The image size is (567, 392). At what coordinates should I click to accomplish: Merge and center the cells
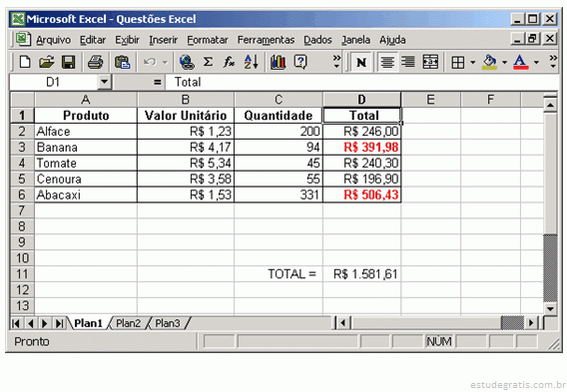(x=430, y=62)
